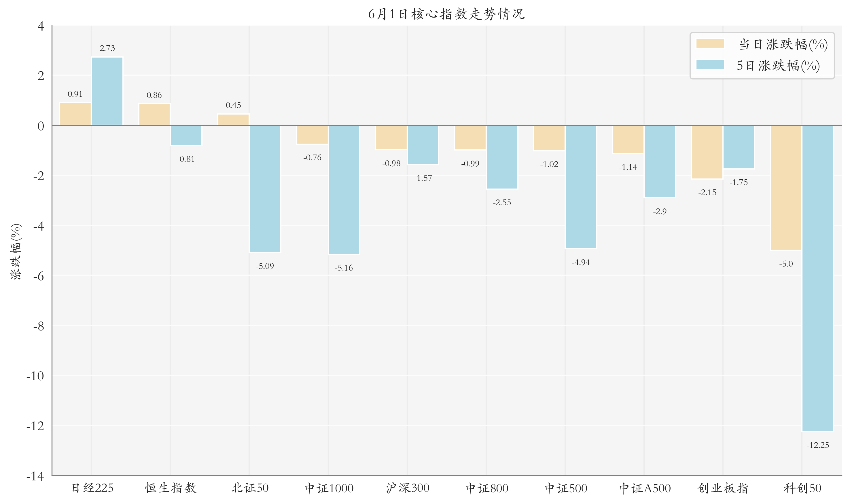Click the 5日涨跌幅(%) legend label
This screenshot has width=850, height=504.
tap(778, 66)
